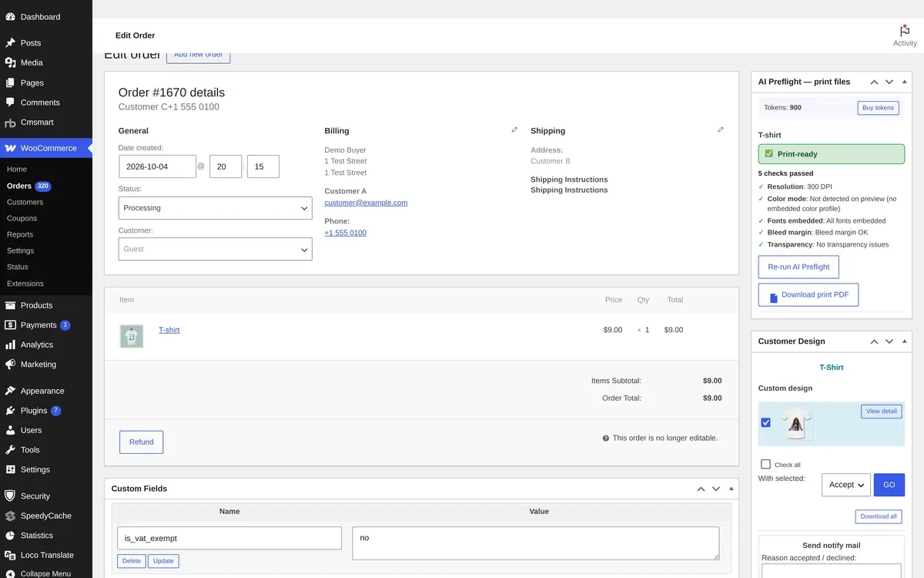924x578 pixels.
Task: Move Customer Design panel up
Action: [x=874, y=341]
